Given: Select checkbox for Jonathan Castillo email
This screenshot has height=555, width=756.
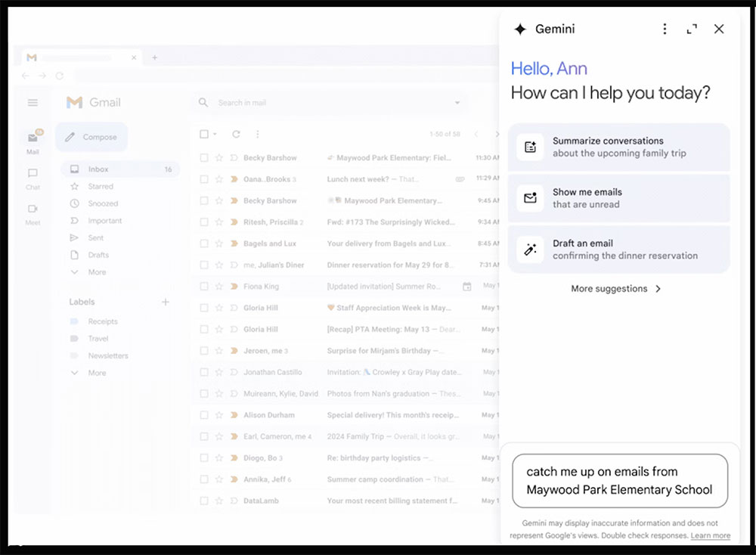Looking at the screenshot, I should (204, 372).
